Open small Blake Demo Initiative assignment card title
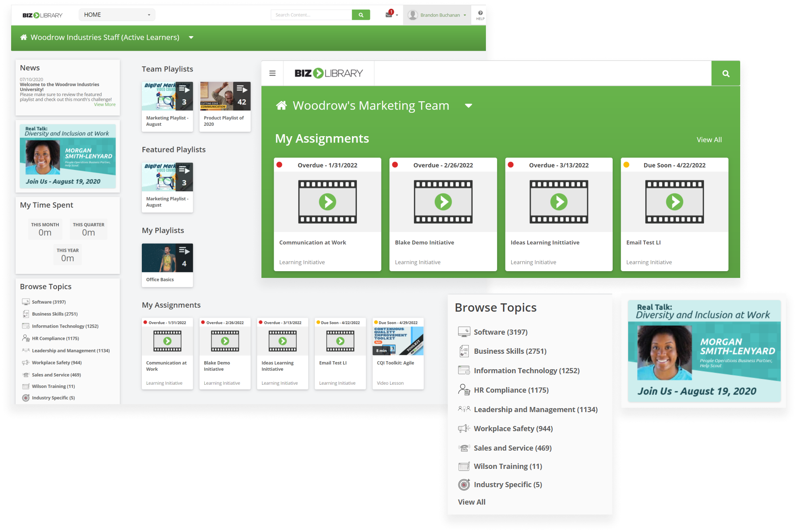The image size is (797, 532). [217, 366]
